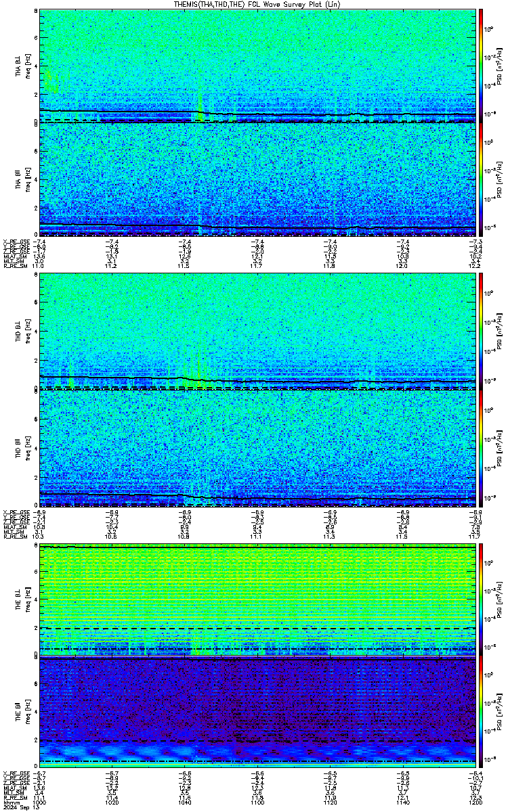The height and width of the screenshot is (812, 508).
Task: Click the MLAT_SM row label under THE panels
Action: click(14, 788)
